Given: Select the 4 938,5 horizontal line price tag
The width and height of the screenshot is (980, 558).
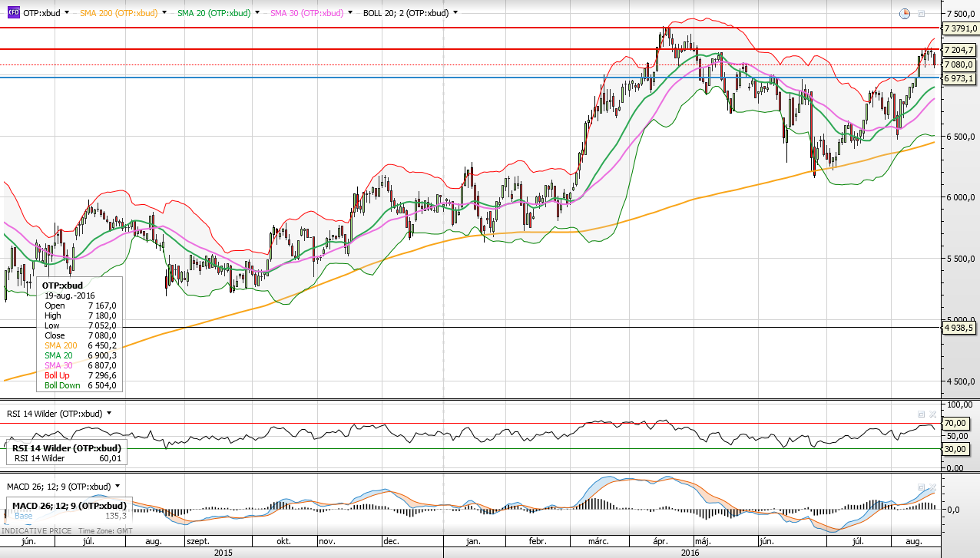Looking at the screenshot, I should tap(961, 328).
